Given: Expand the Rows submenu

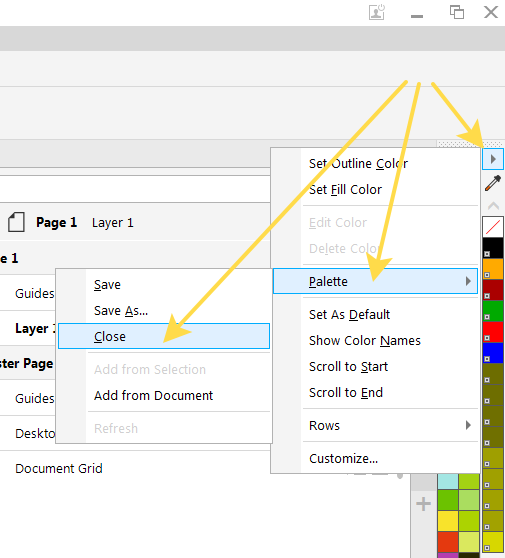Looking at the screenshot, I should [375, 425].
